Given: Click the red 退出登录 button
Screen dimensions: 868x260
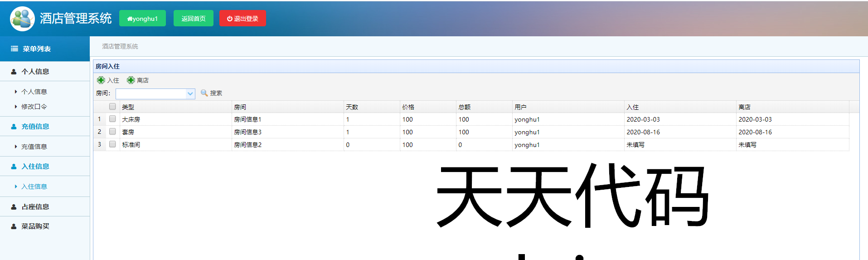Looking at the screenshot, I should point(242,19).
